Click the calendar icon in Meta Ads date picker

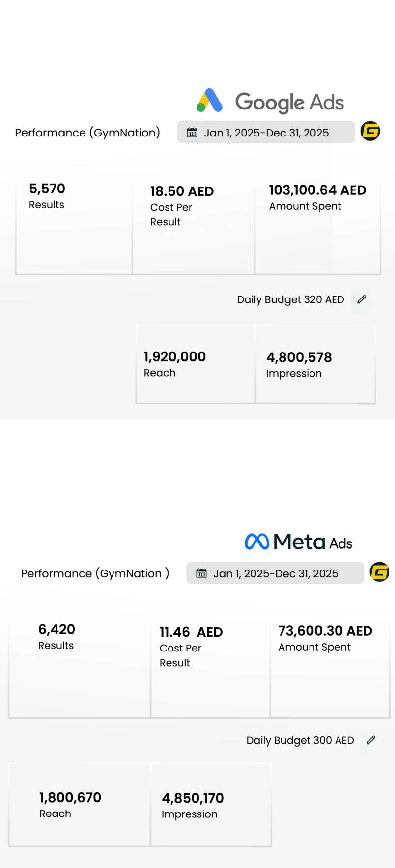201,573
